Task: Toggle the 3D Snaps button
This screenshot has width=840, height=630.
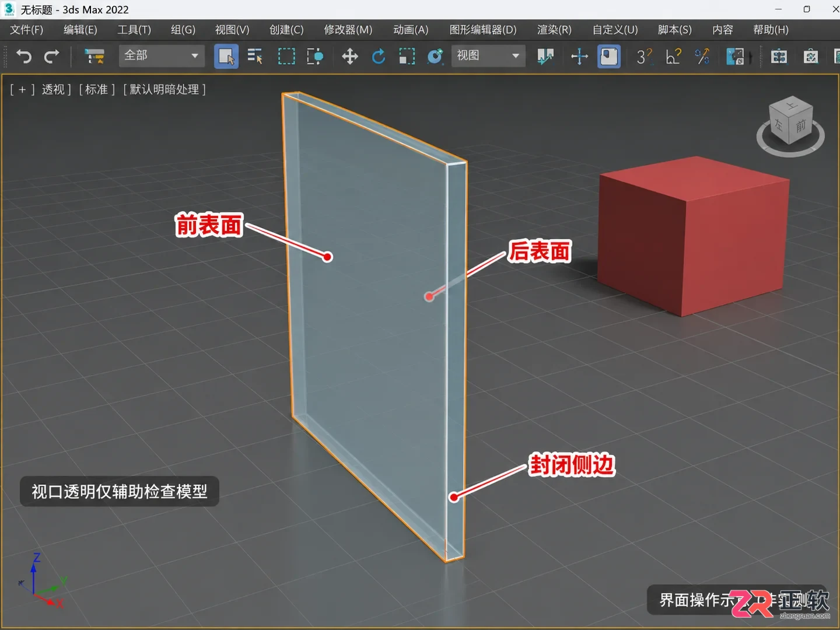Action: coord(644,56)
